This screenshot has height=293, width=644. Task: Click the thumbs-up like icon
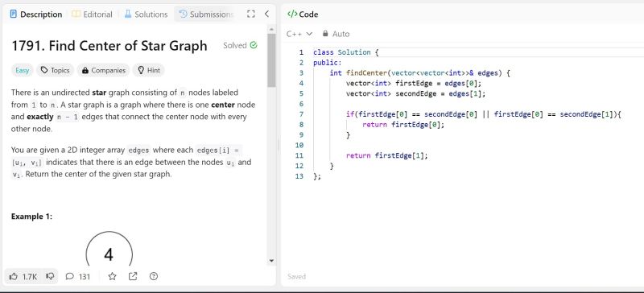tap(14, 277)
